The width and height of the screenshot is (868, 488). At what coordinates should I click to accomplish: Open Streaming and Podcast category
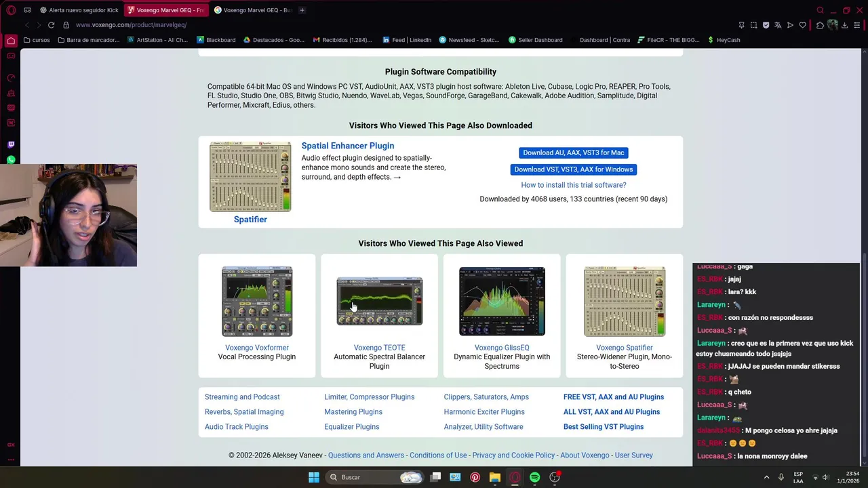(242, 397)
